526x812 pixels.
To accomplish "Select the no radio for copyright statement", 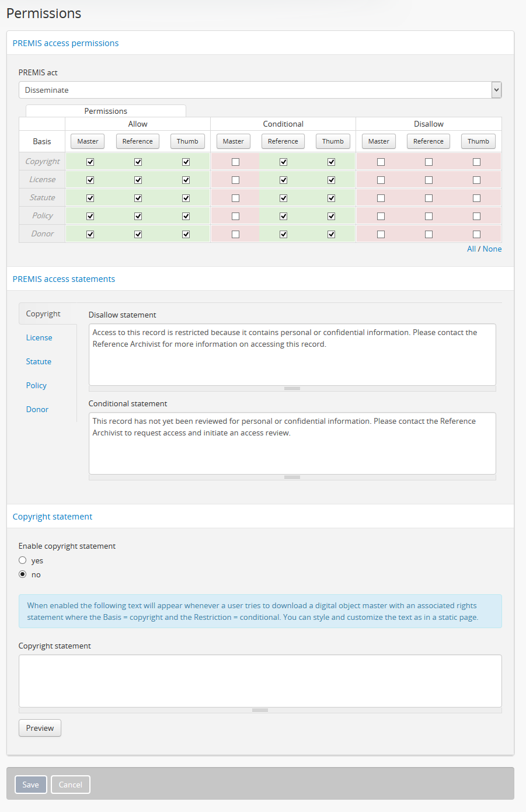I will (23, 574).
